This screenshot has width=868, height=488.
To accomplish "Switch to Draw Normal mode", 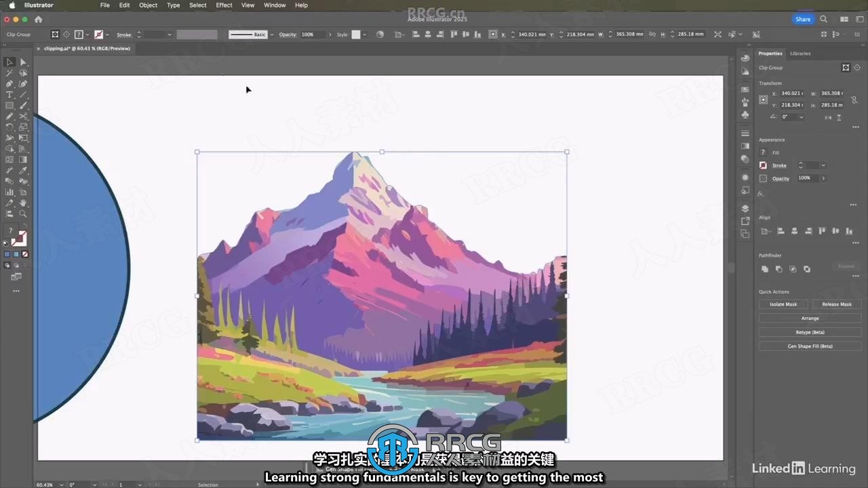I will [7, 265].
